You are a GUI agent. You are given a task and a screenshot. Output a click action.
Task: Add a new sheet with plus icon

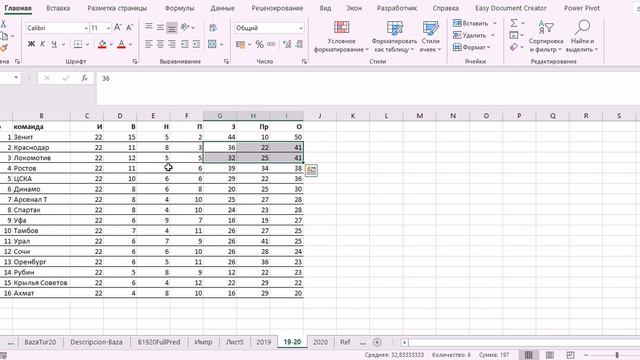[377, 342]
